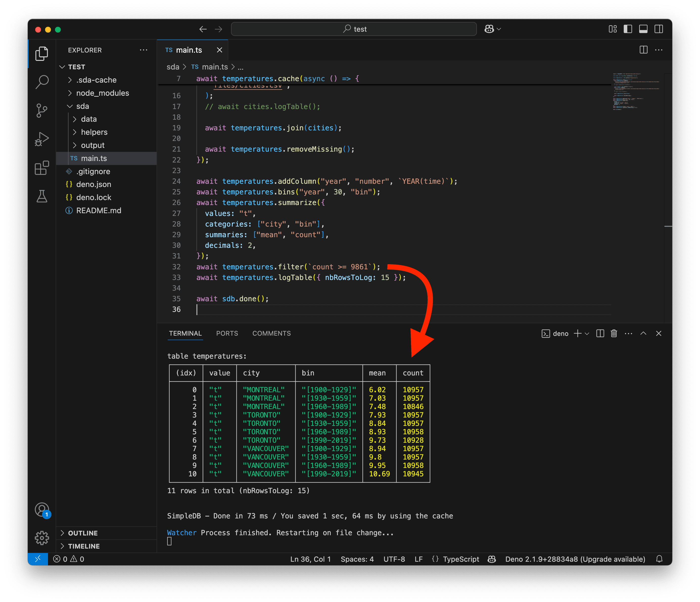Screen dimensions: 700x602
Task: Switch to the COMMENTS tab
Action: pyautogui.click(x=271, y=333)
